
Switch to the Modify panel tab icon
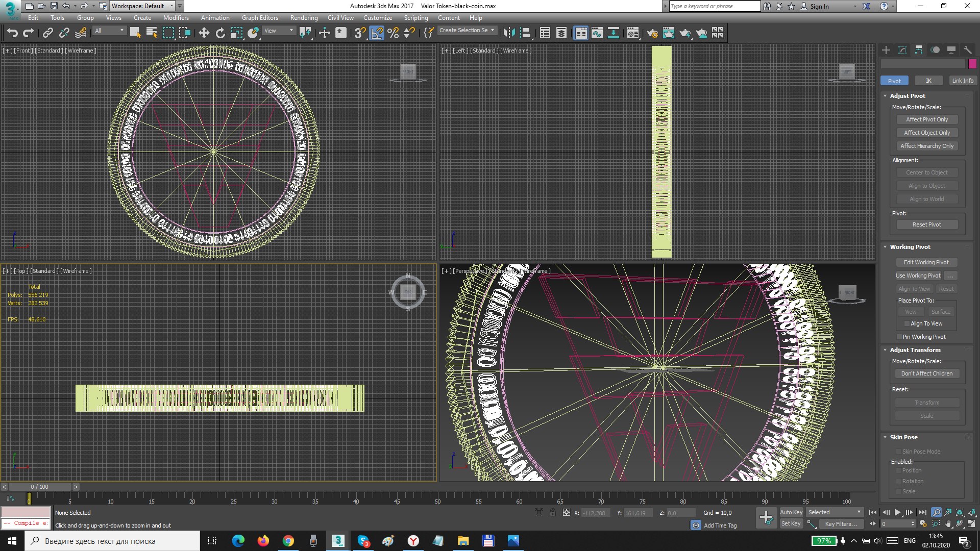pyautogui.click(x=902, y=50)
